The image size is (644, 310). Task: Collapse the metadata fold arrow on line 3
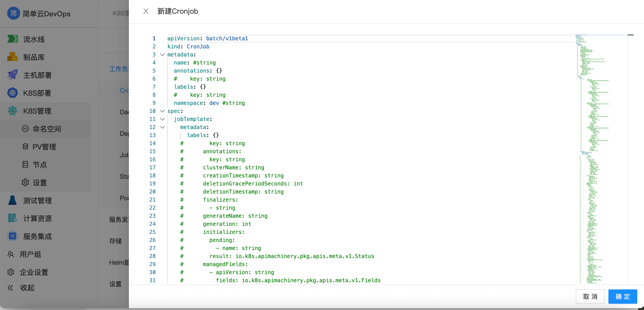point(162,55)
